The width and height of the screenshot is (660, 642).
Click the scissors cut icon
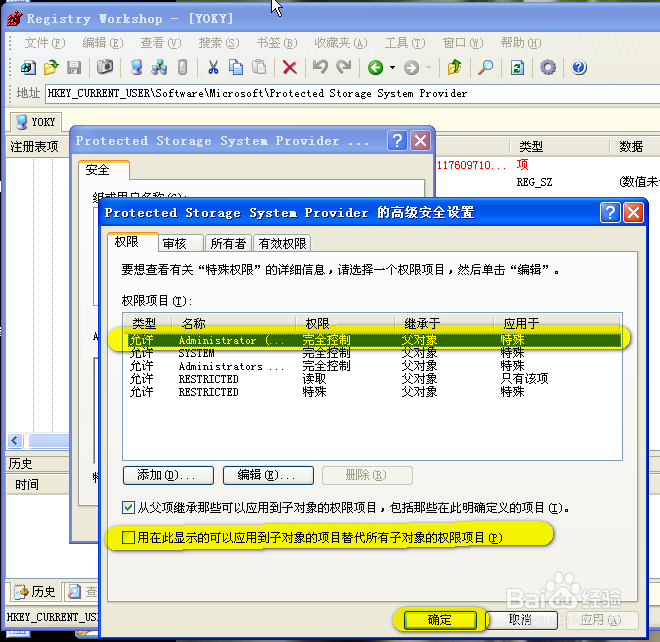(213, 67)
